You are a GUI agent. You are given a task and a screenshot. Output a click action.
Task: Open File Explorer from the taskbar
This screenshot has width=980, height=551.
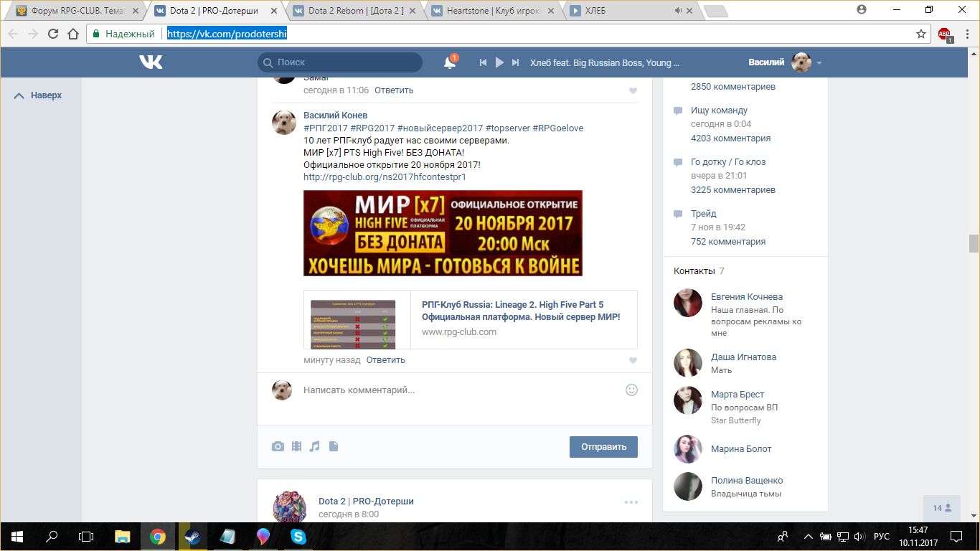click(123, 536)
